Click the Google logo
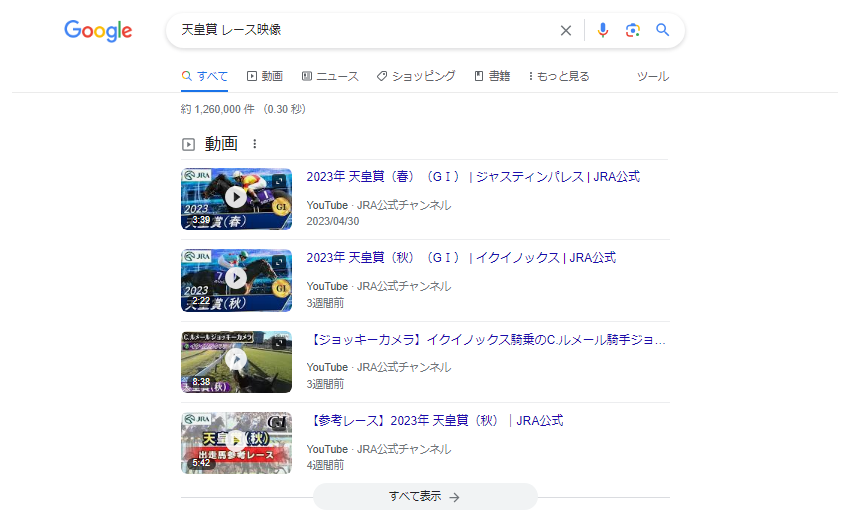 point(98,30)
